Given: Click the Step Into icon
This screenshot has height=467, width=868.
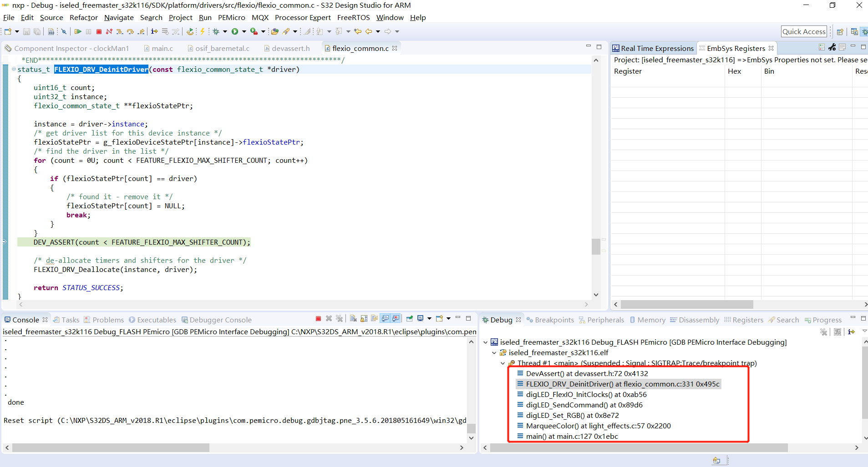Looking at the screenshot, I should coord(120,31).
